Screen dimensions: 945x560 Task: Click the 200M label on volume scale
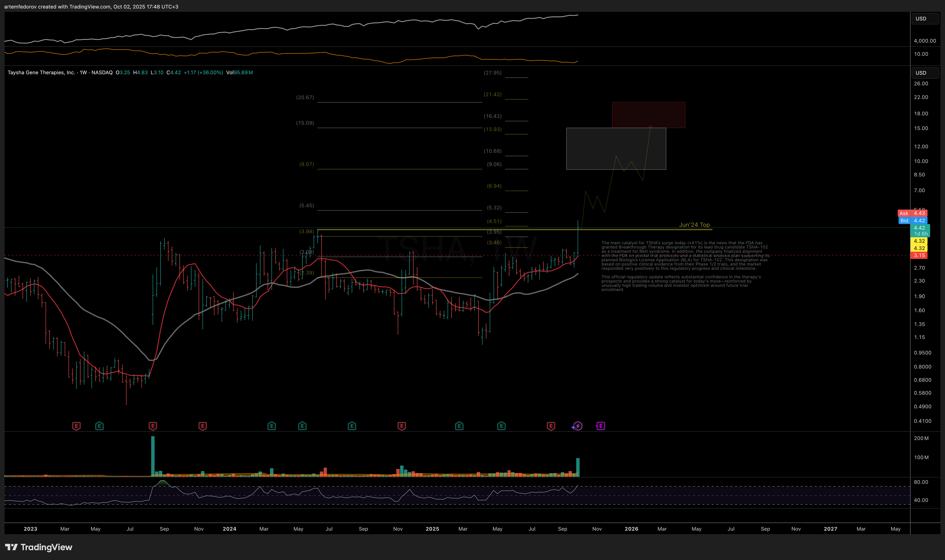click(921, 439)
